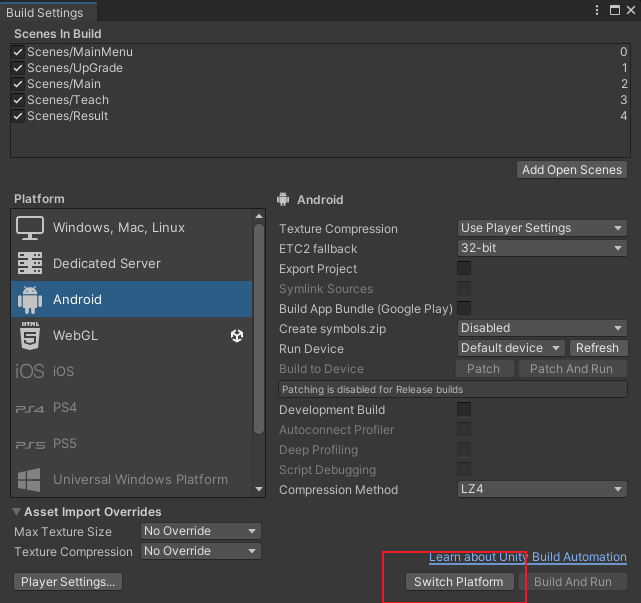Open Player Settings
The width and height of the screenshot is (641, 603).
[68, 582]
